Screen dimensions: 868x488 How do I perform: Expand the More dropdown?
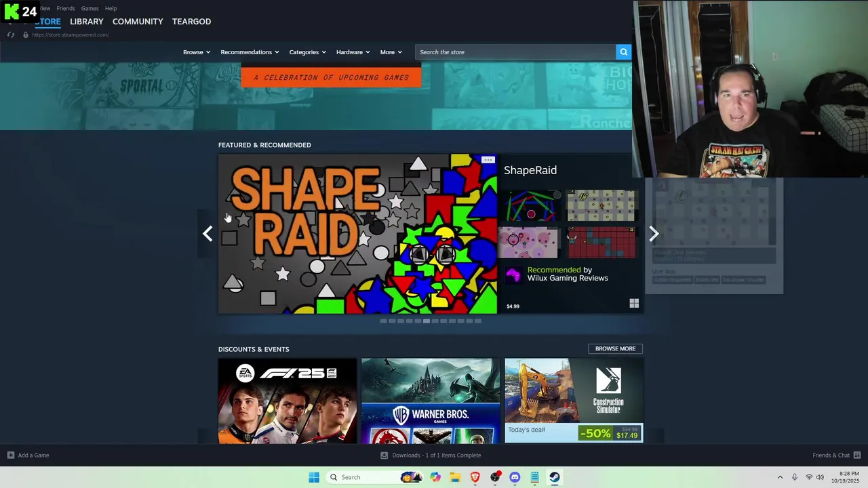coord(391,52)
